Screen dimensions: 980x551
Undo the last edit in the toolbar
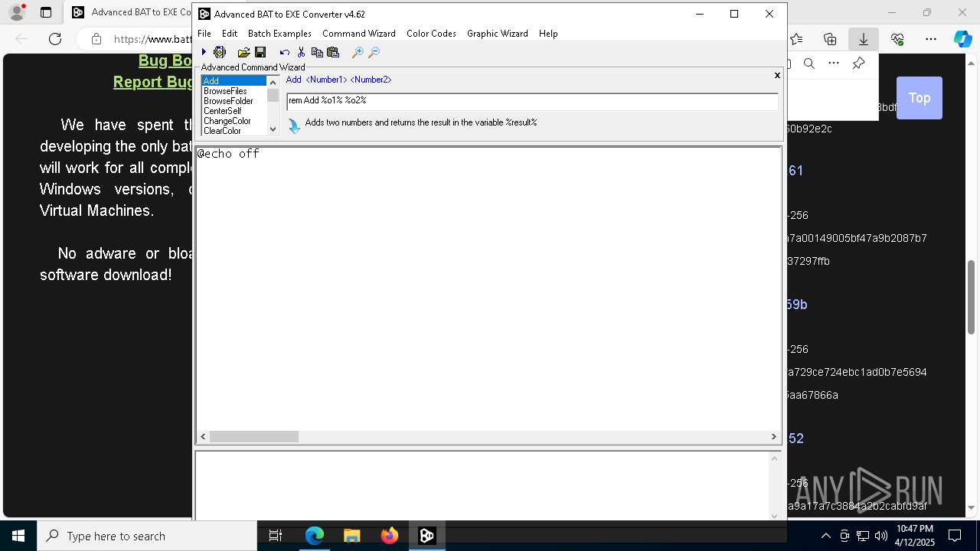285,52
